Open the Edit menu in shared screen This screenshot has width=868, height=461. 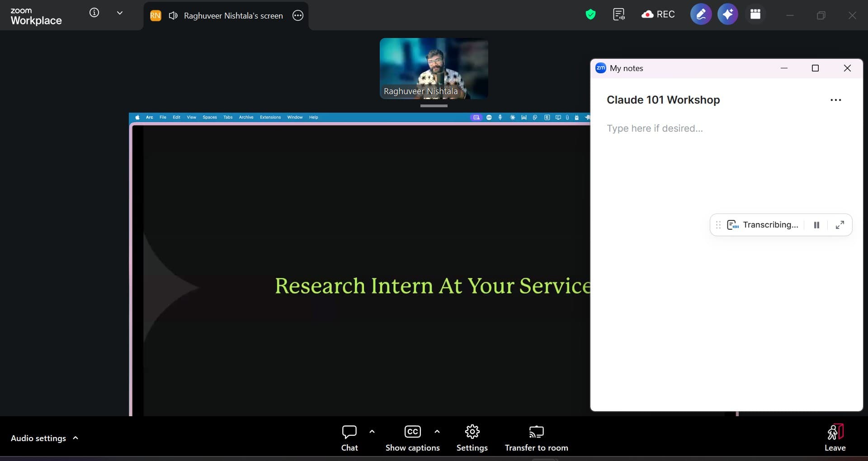(176, 117)
